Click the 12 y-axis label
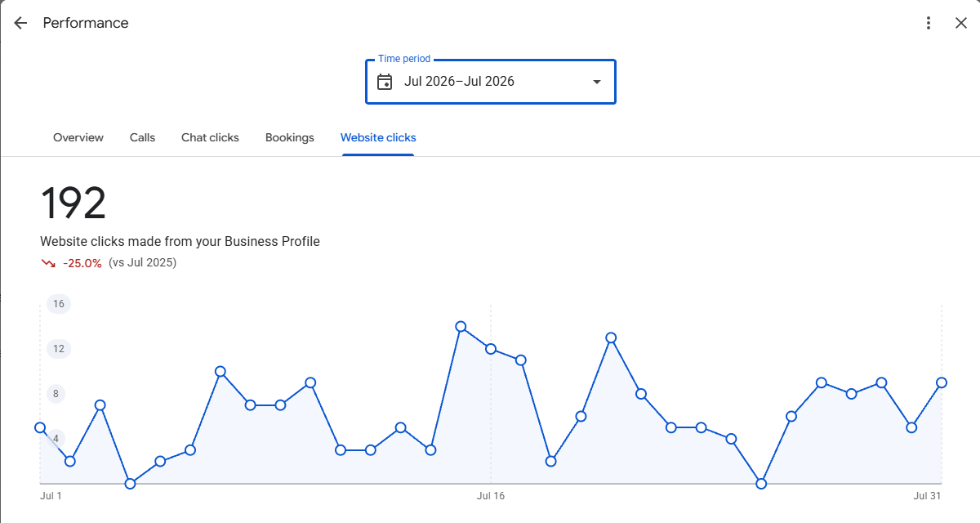Image resolution: width=980 pixels, height=523 pixels. click(58, 349)
